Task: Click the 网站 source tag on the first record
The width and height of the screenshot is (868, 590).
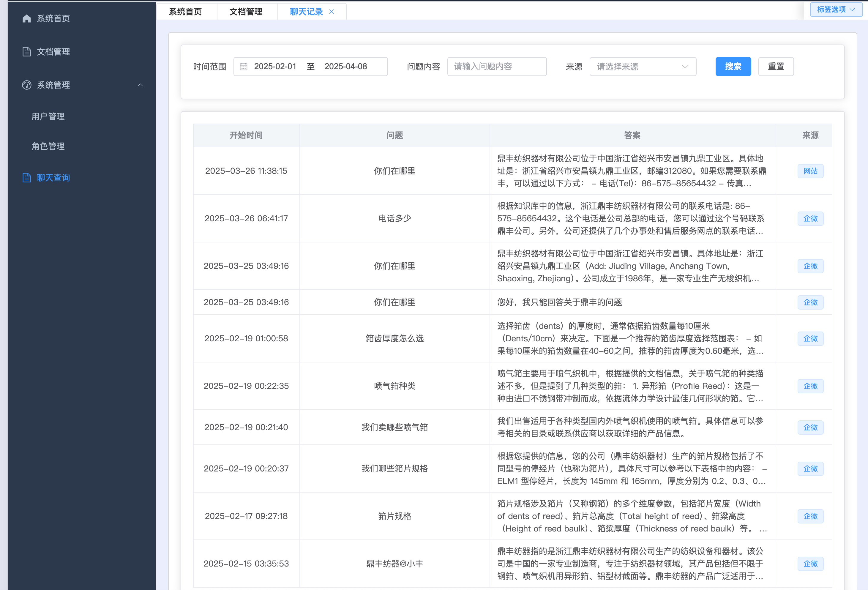Action: (810, 171)
